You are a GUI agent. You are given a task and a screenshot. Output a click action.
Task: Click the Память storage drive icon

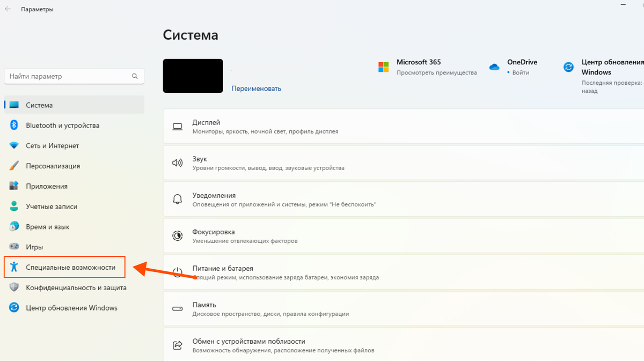pyautogui.click(x=177, y=309)
